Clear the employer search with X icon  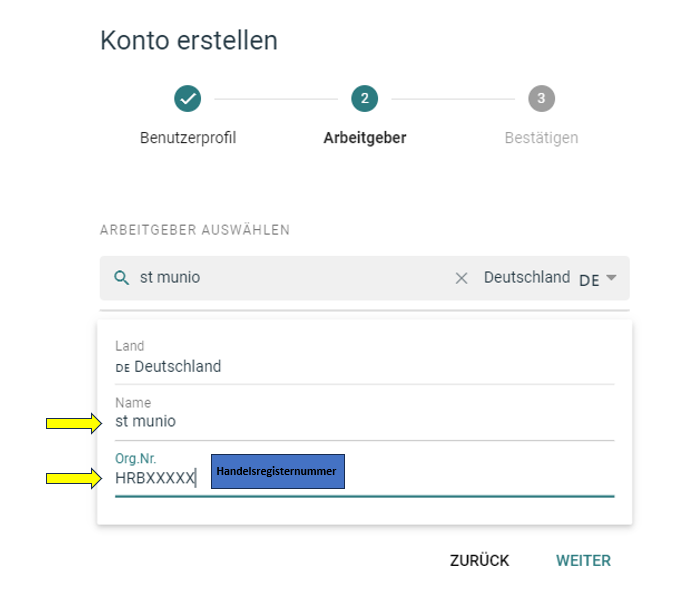pyautogui.click(x=461, y=278)
